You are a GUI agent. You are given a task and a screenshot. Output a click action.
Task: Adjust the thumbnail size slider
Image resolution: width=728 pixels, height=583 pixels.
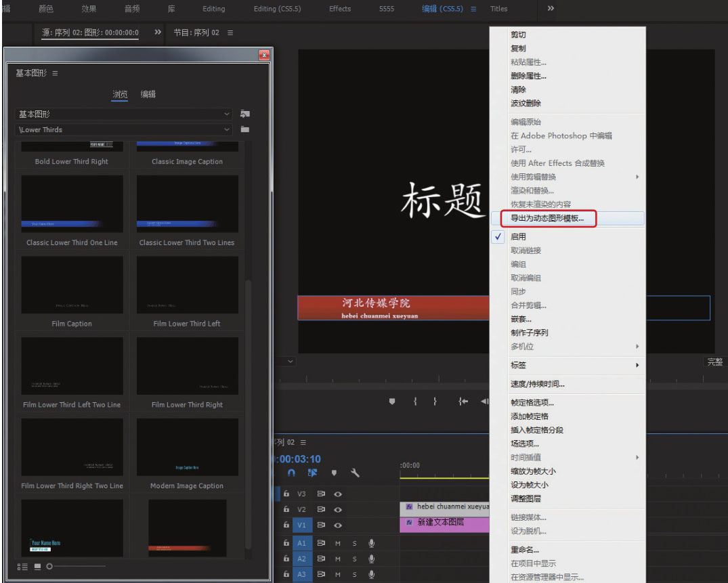point(51,566)
